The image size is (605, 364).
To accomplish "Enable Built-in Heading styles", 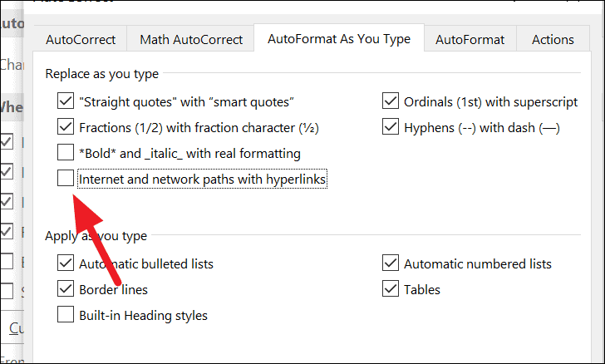I will coord(66,315).
